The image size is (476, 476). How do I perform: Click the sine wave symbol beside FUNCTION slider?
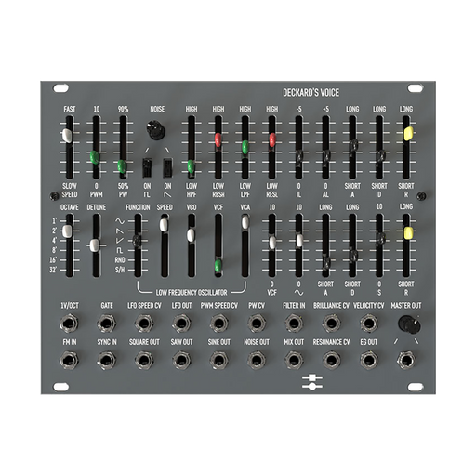point(120,221)
